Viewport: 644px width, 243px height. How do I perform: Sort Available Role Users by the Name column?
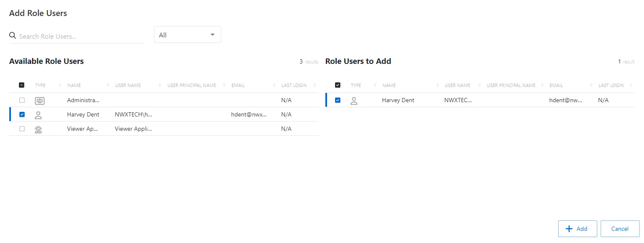pyautogui.click(x=74, y=85)
